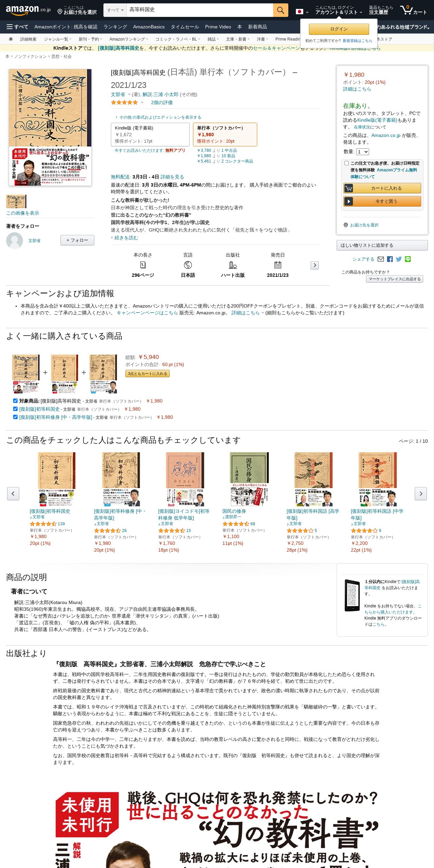Tick the お急ぎ便 free trial checkbox
Image resolution: width=434 pixels, height=868 pixels.
click(346, 163)
